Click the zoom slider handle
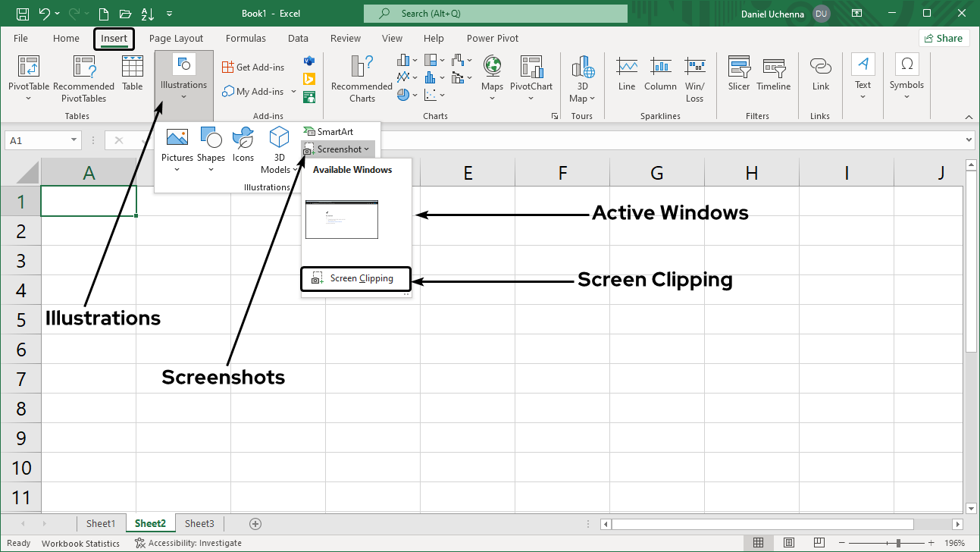The width and height of the screenshot is (980, 552). (x=898, y=543)
